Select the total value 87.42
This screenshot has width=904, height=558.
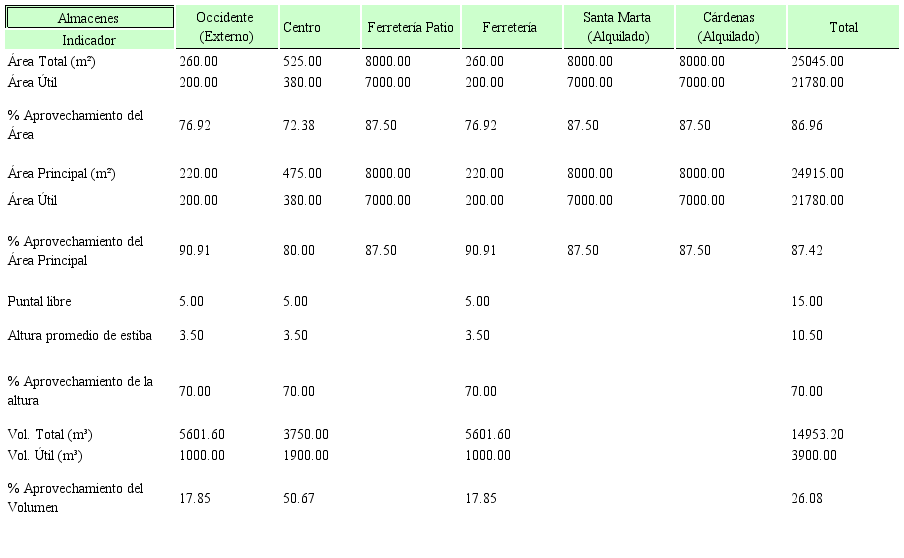click(807, 251)
